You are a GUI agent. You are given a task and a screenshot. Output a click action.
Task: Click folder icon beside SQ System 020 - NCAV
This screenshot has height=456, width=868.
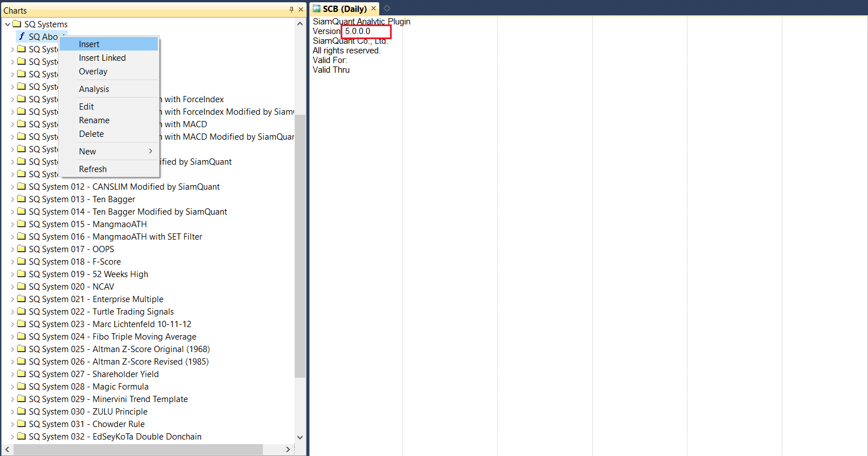pyautogui.click(x=22, y=287)
